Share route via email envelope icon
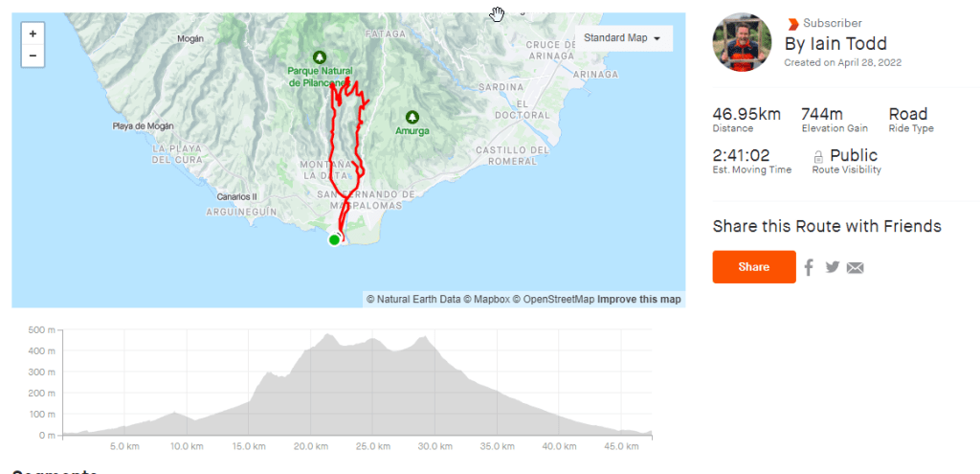This screenshot has height=474, width=980. tap(856, 268)
